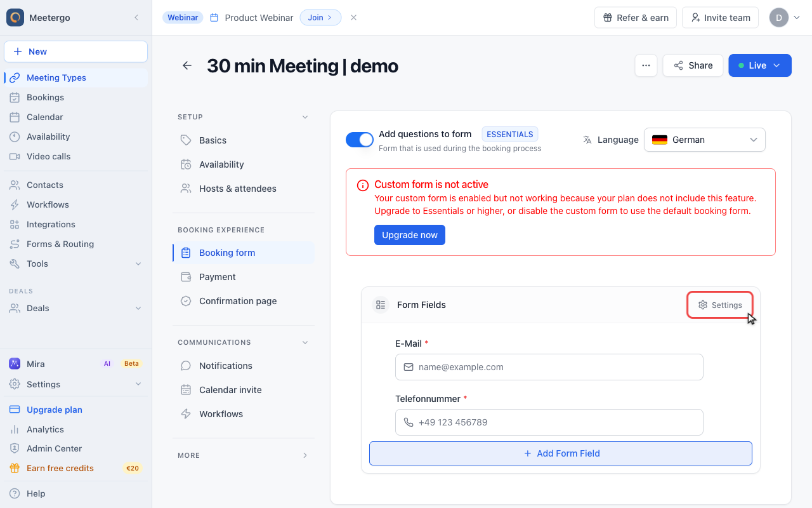Click the Availability calendar-clock icon under Setup
The width and height of the screenshot is (812, 508).
click(186, 164)
